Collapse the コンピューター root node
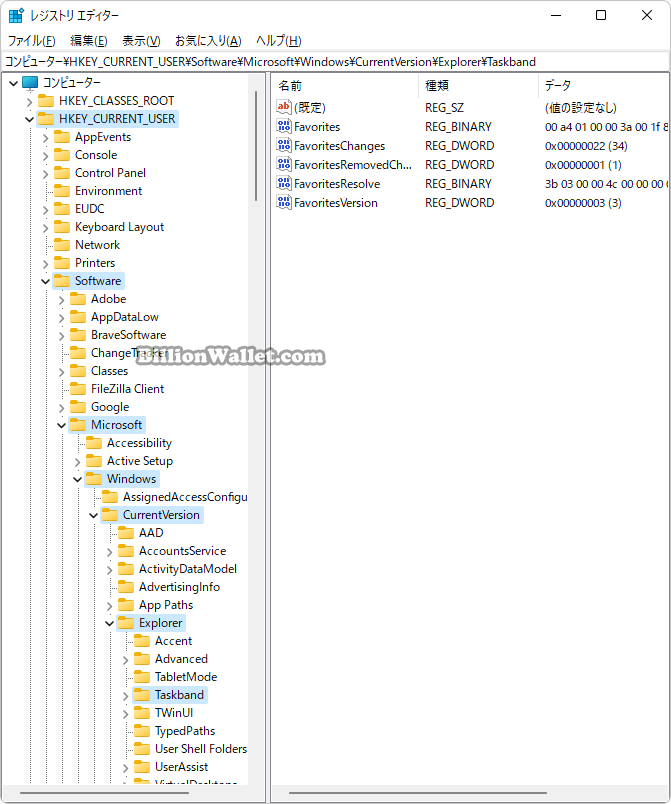 point(14,83)
